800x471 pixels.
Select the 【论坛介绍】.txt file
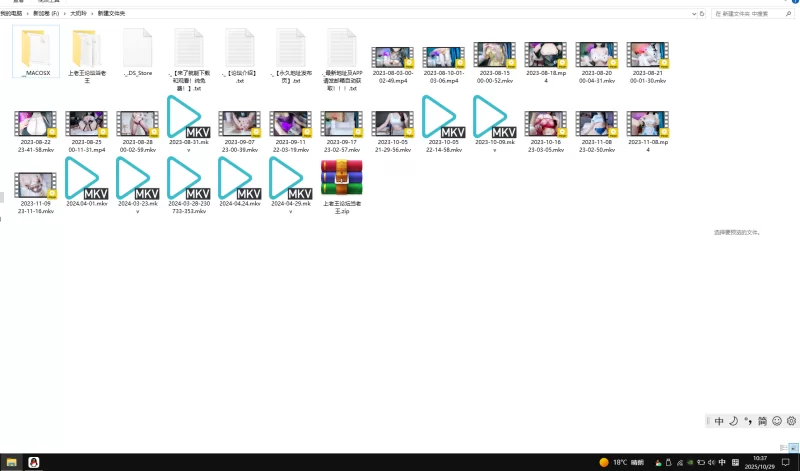point(240,56)
